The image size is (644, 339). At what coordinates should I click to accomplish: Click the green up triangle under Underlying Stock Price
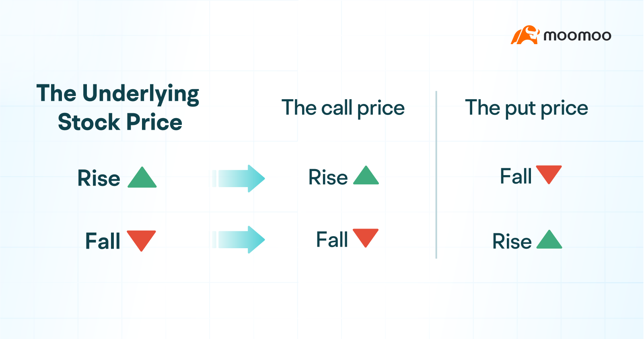coord(142,179)
